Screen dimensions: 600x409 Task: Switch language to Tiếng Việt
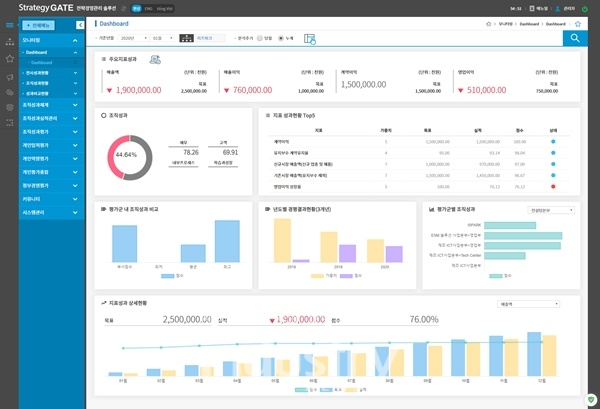coord(165,8)
